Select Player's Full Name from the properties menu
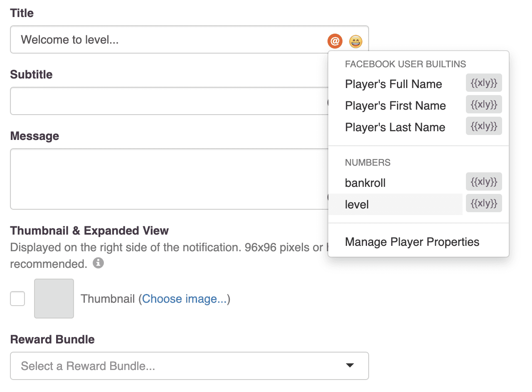Screen dimensions: 532x392 [393, 84]
